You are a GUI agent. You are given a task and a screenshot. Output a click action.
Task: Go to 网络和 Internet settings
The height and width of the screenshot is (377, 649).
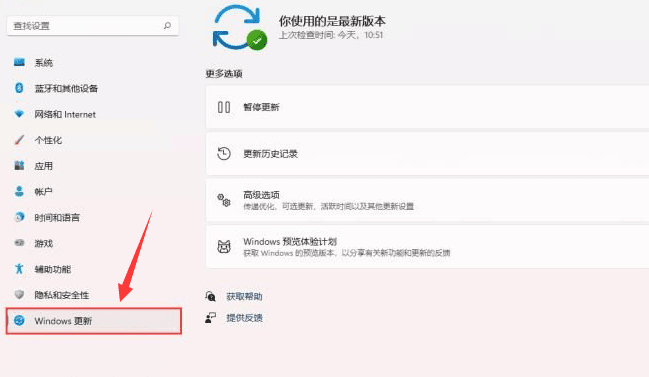tap(93, 114)
